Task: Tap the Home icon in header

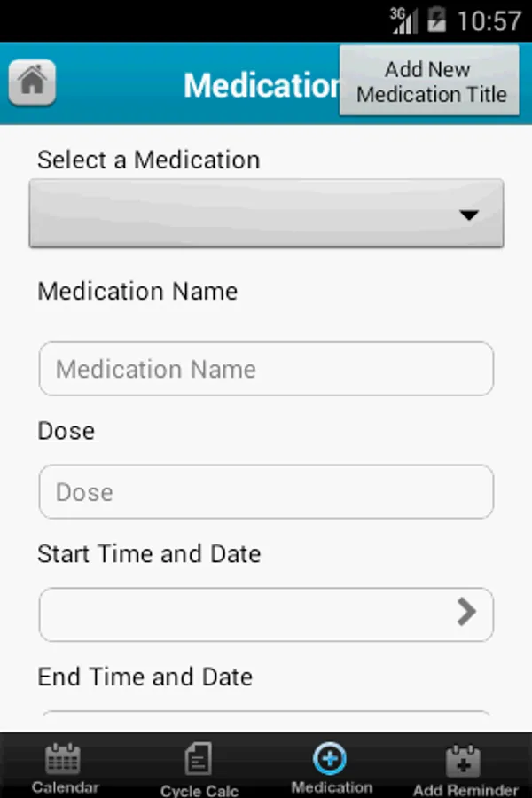Action: (33, 83)
